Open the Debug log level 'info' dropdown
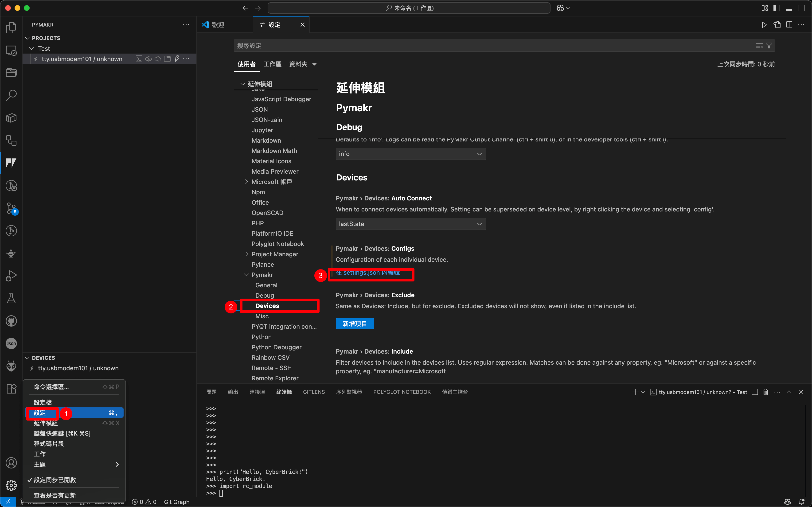This screenshot has height=507, width=812. click(411, 154)
